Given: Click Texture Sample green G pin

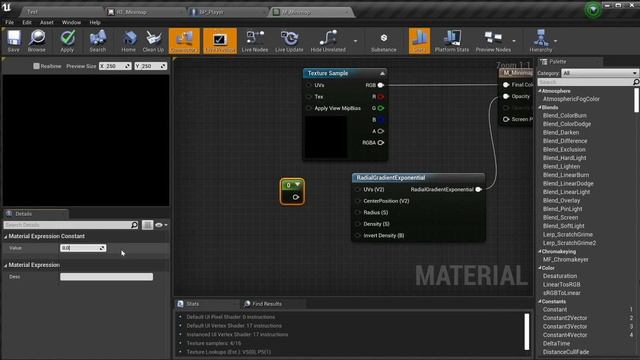Looking at the screenshot, I should click(x=380, y=108).
